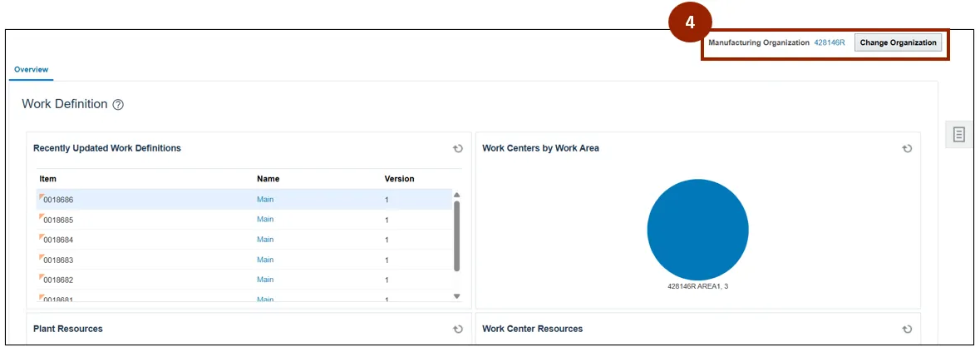Refresh the Recently Updated Work Definitions panel
Image resolution: width=980 pixels, height=352 pixels.
[457, 149]
